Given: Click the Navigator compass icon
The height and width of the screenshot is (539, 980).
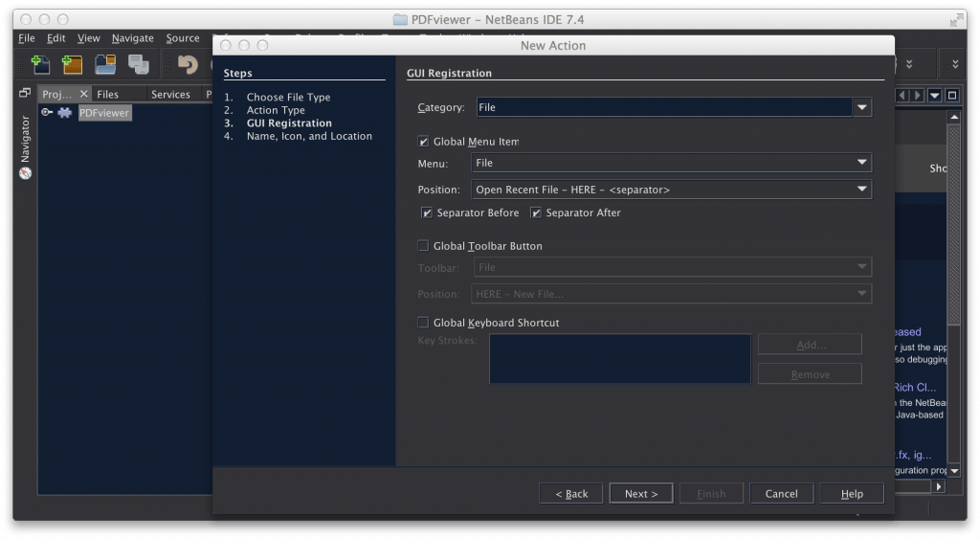Looking at the screenshot, I should point(25,173).
